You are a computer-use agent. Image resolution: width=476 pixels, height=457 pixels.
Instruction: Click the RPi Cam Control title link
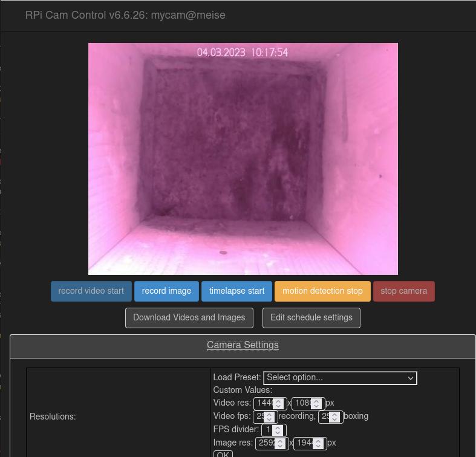click(x=125, y=15)
